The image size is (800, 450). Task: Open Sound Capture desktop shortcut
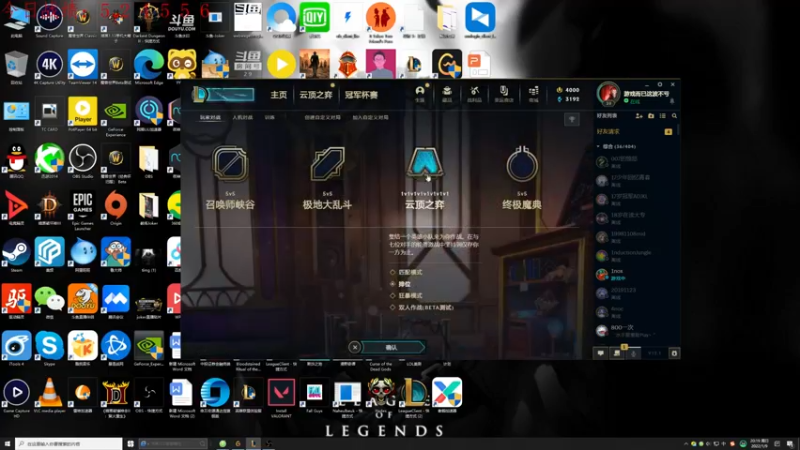tap(49, 19)
